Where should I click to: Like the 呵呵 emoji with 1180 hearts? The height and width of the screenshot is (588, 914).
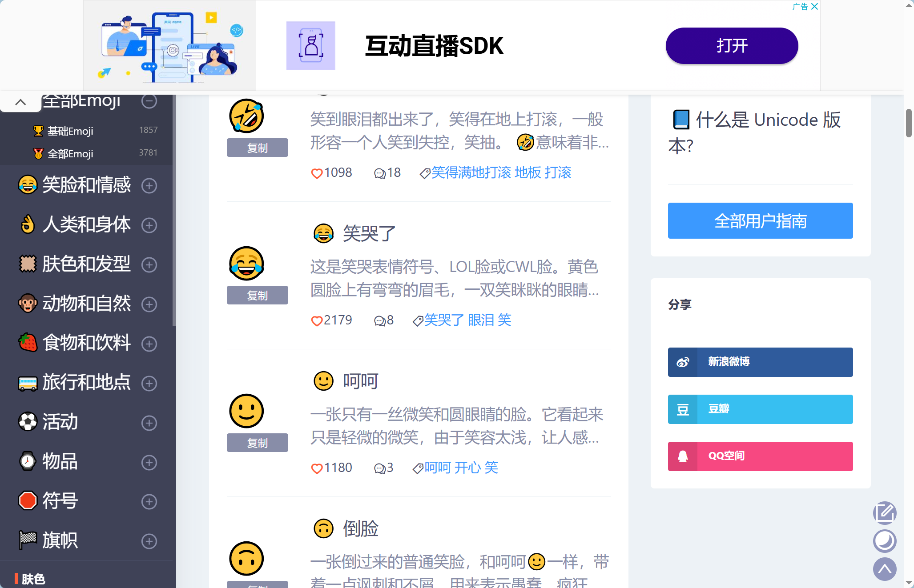(x=317, y=468)
